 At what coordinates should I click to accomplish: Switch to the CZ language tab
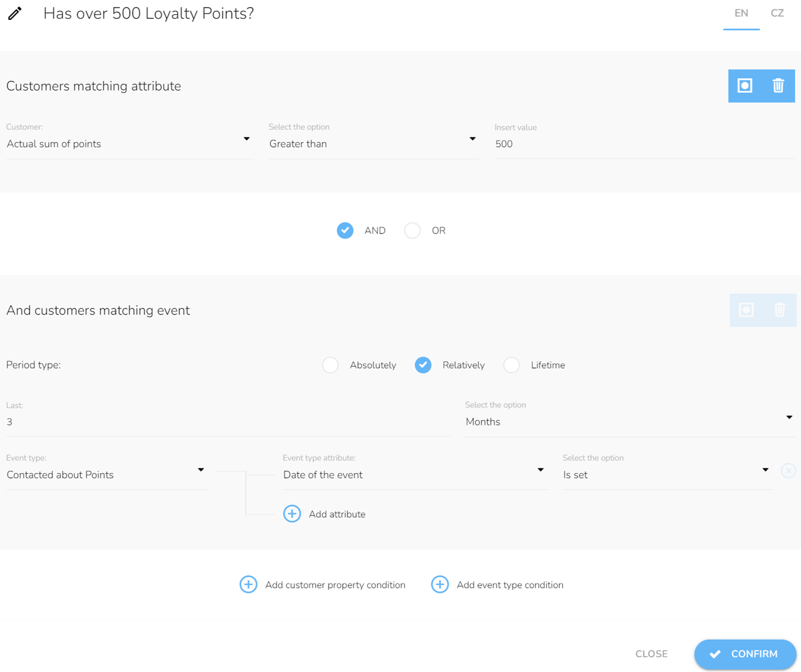(777, 14)
